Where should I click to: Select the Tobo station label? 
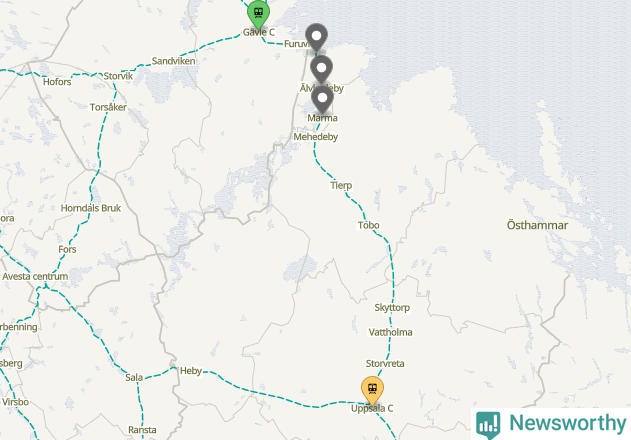(369, 225)
